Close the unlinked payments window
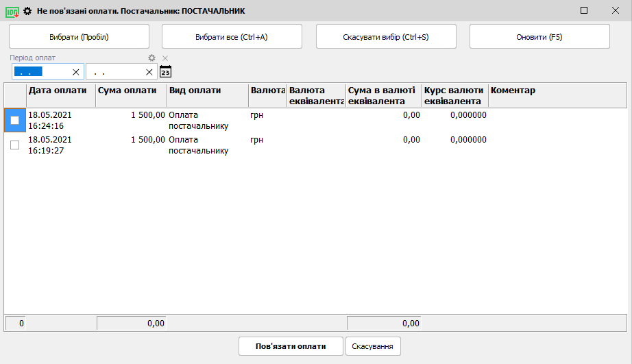The image size is (632, 364). (x=615, y=10)
